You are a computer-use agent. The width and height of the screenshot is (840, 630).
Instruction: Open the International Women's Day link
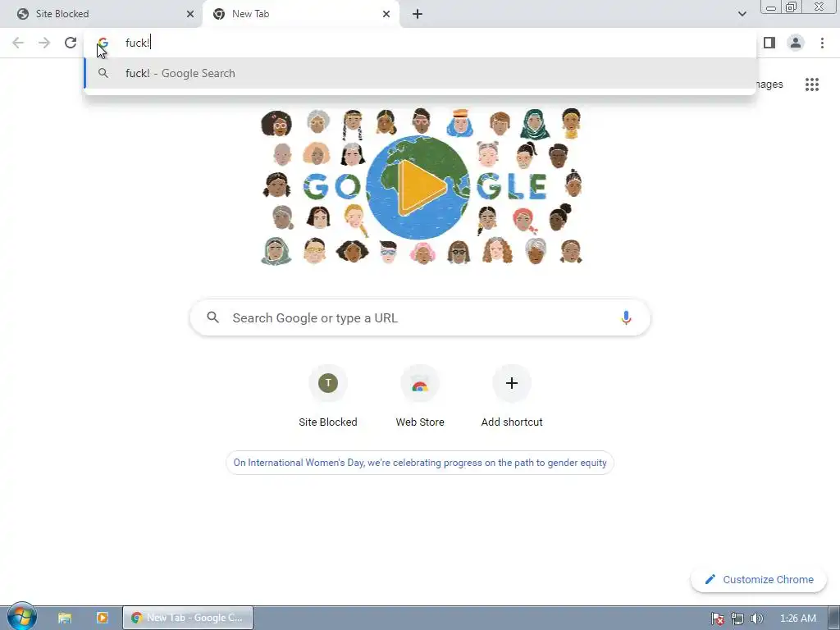point(420,463)
